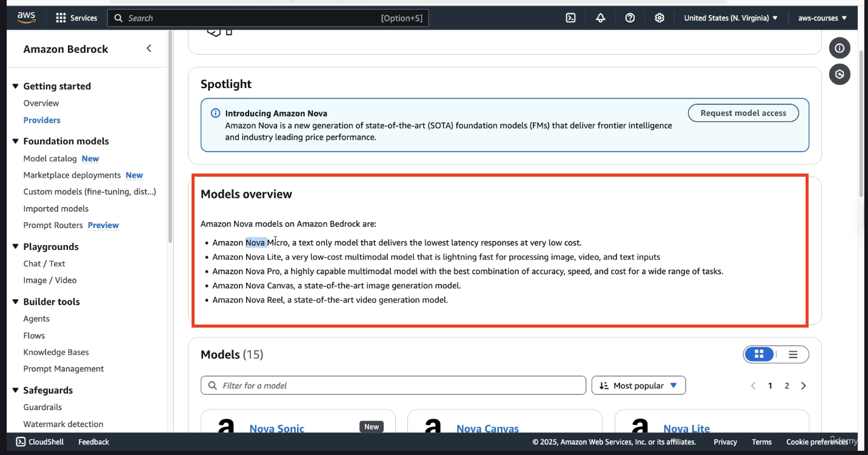
Task: Open the Privacy link in footer
Action: pyautogui.click(x=725, y=442)
